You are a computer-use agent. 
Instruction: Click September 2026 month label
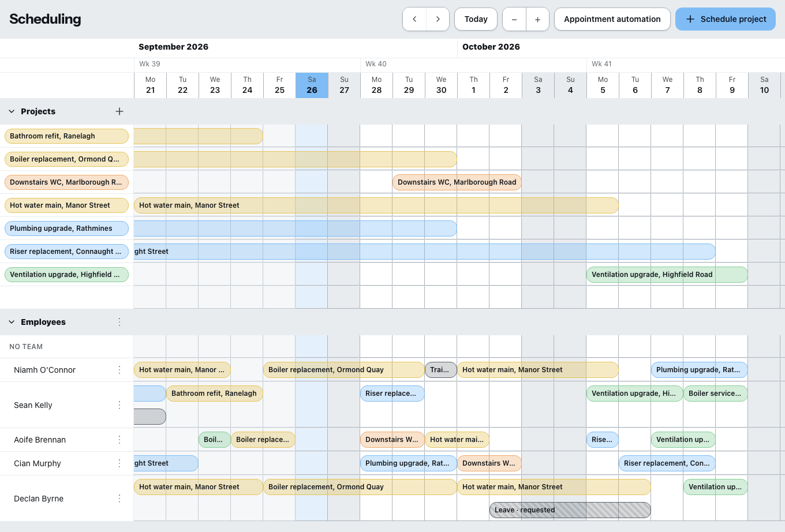click(173, 47)
